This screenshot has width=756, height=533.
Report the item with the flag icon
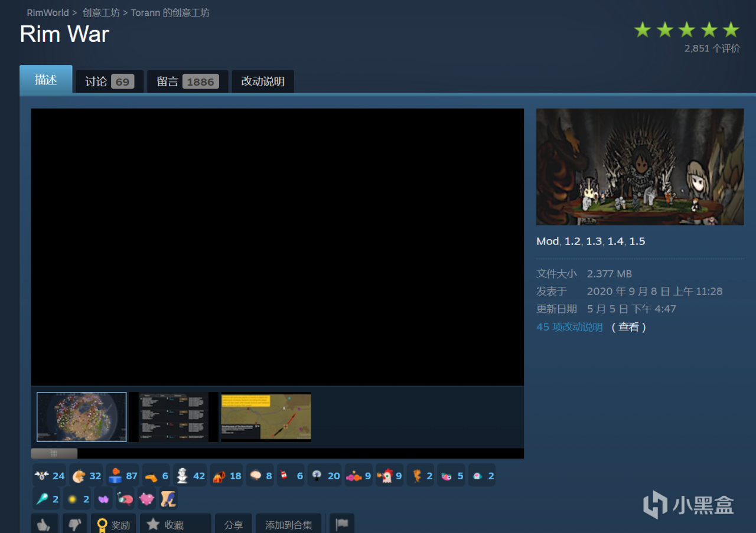point(342,524)
